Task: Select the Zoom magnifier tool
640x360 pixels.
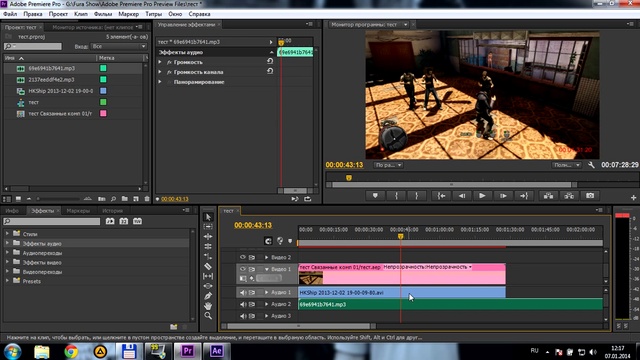Action: [x=208, y=316]
